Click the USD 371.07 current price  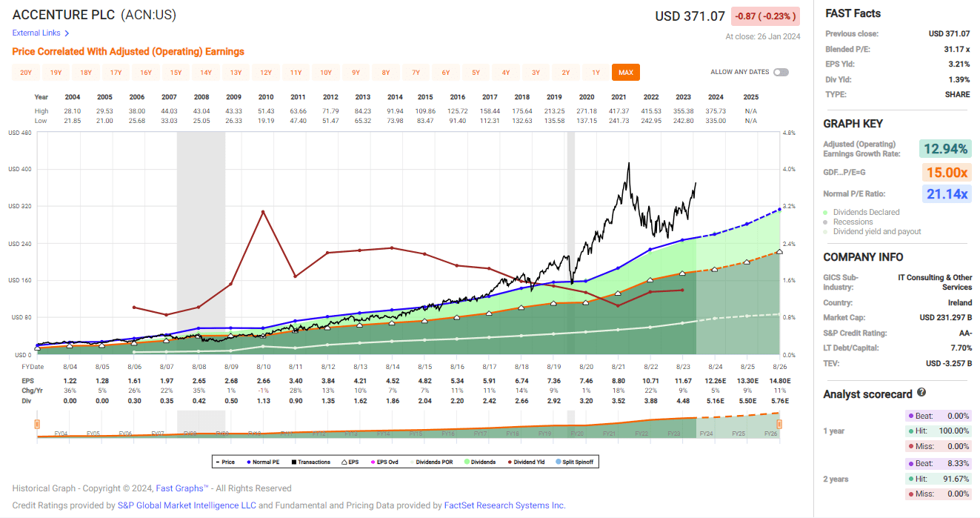pyautogui.click(x=690, y=16)
